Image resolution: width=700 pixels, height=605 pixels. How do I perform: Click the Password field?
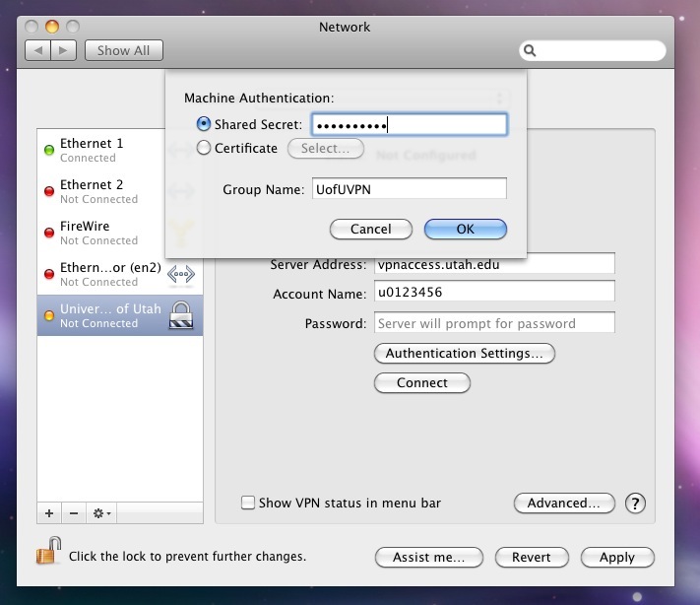(x=494, y=322)
